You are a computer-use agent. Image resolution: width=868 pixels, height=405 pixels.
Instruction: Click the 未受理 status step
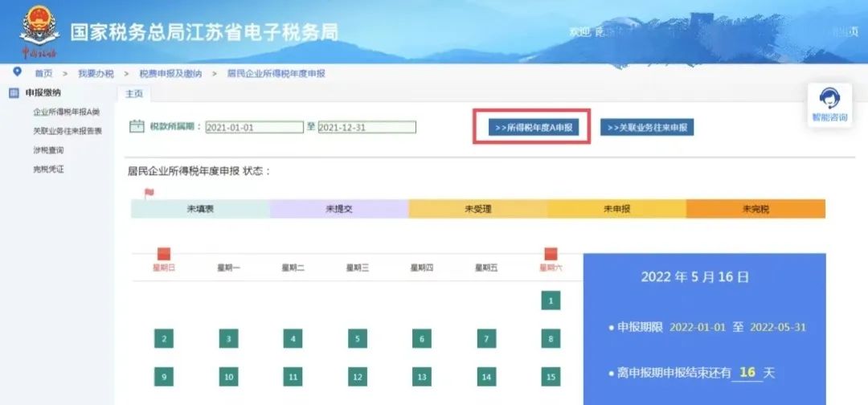pos(478,209)
